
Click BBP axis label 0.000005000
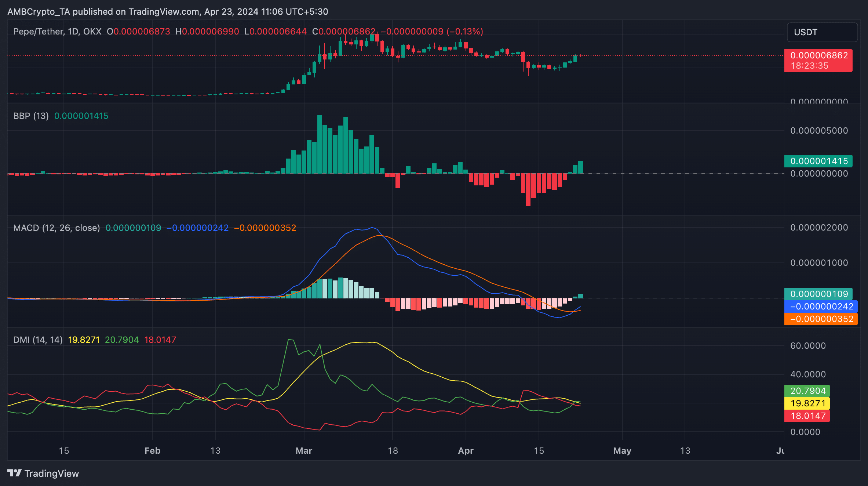819,131
